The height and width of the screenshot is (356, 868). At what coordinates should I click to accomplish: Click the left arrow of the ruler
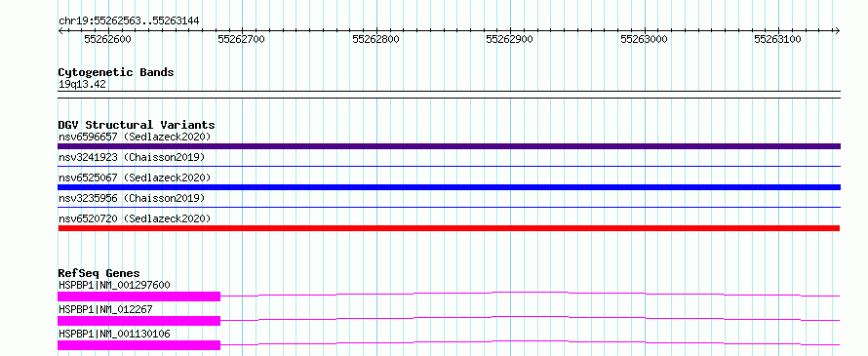pos(60,30)
